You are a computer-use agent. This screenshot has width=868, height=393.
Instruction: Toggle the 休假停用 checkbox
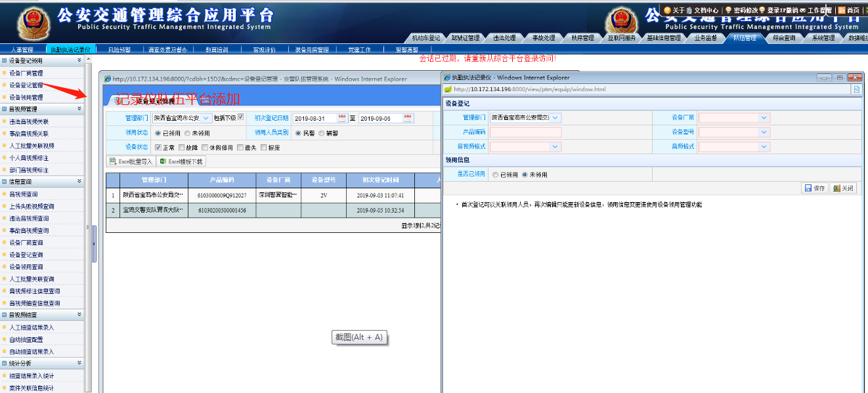pyautogui.click(x=205, y=147)
